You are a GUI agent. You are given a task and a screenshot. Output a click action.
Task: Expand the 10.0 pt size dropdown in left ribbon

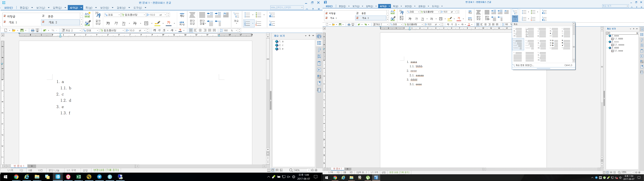(x=165, y=15)
